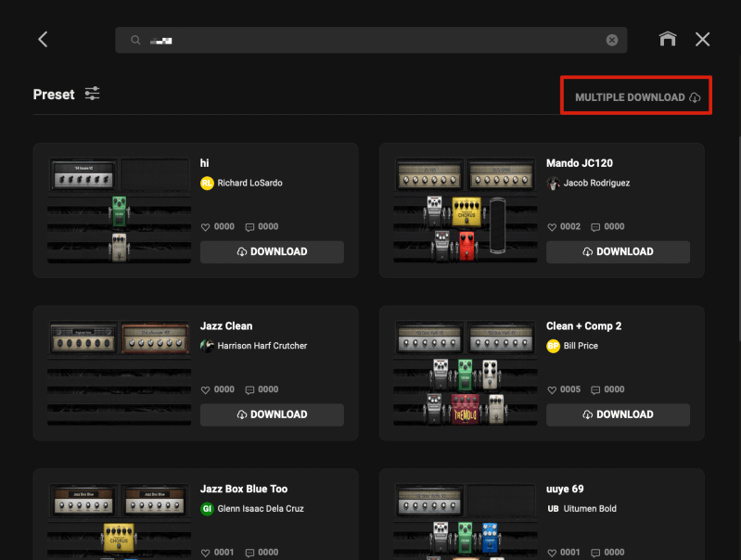Screen dimensions: 741x560
Task: Open the Preset filter sliders icon
Action: [92, 94]
